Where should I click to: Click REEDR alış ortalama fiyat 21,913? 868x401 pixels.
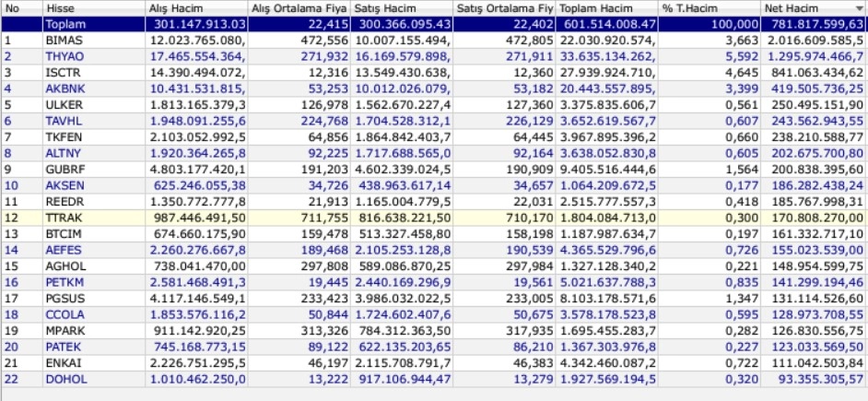pyautogui.click(x=328, y=202)
